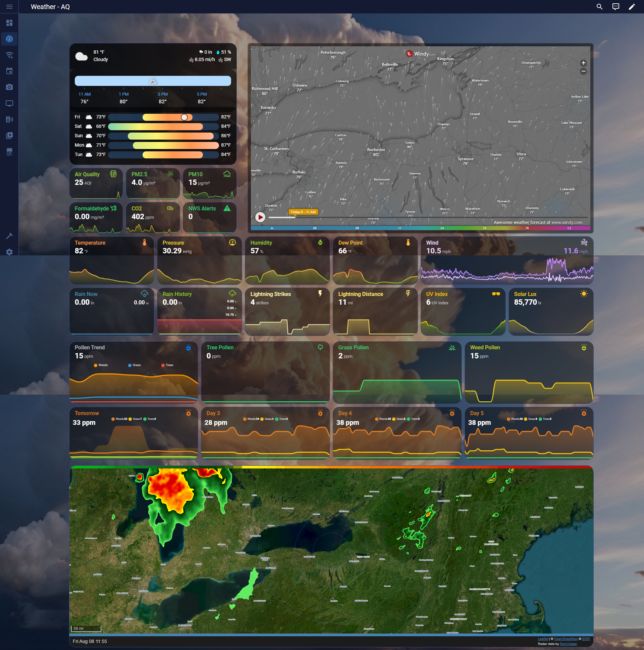Open the PM2.5 sensor card
Viewport: 644px width, 650px height.
[x=153, y=183]
